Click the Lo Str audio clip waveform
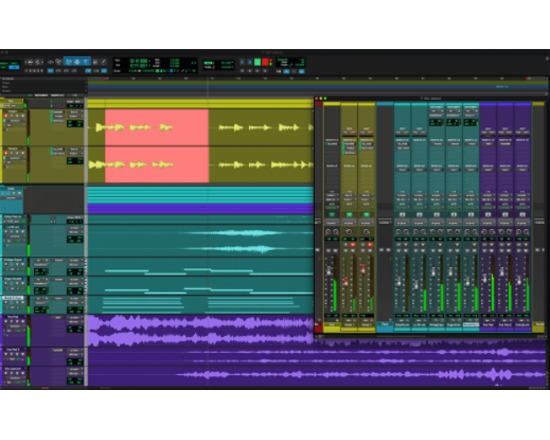This screenshot has width=550, height=440. click(200, 241)
